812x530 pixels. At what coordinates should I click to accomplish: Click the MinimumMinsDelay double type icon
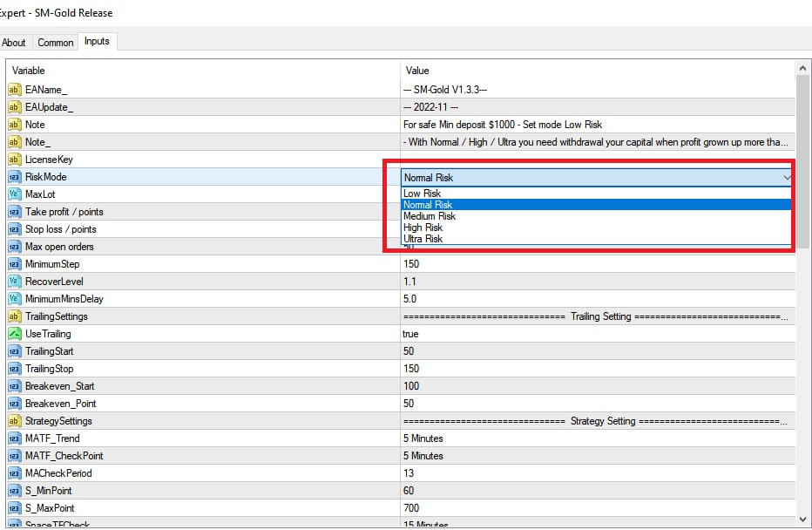point(14,299)
